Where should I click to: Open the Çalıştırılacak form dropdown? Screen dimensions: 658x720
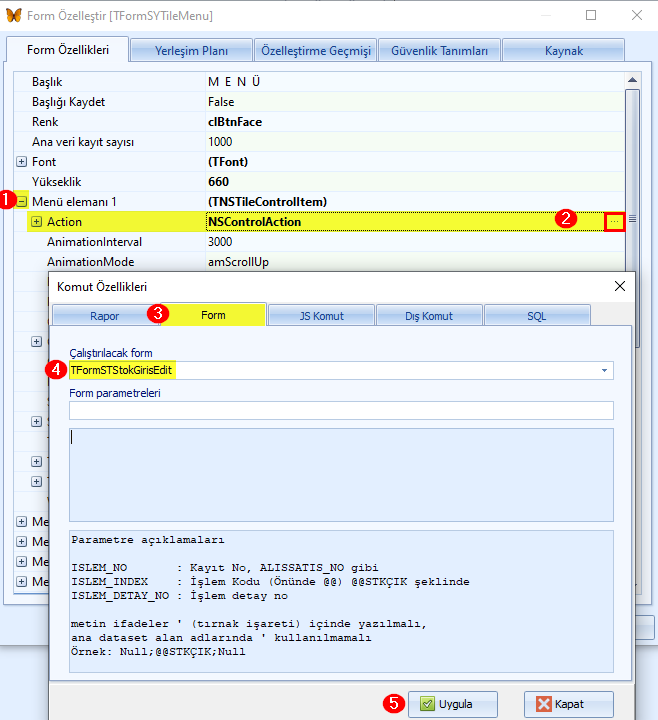pos(604,370)
